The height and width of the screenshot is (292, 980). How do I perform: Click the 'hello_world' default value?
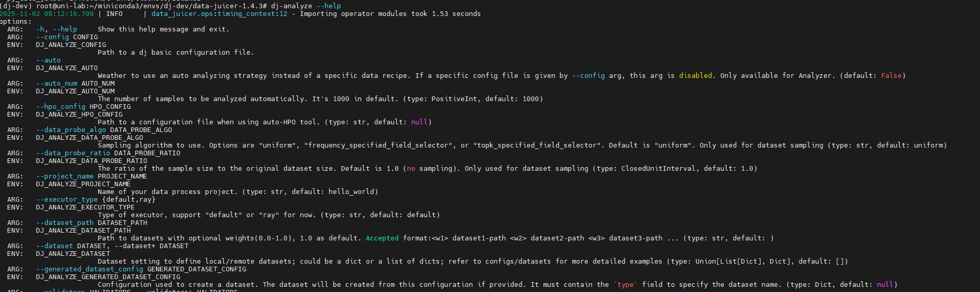coord(351,191)
